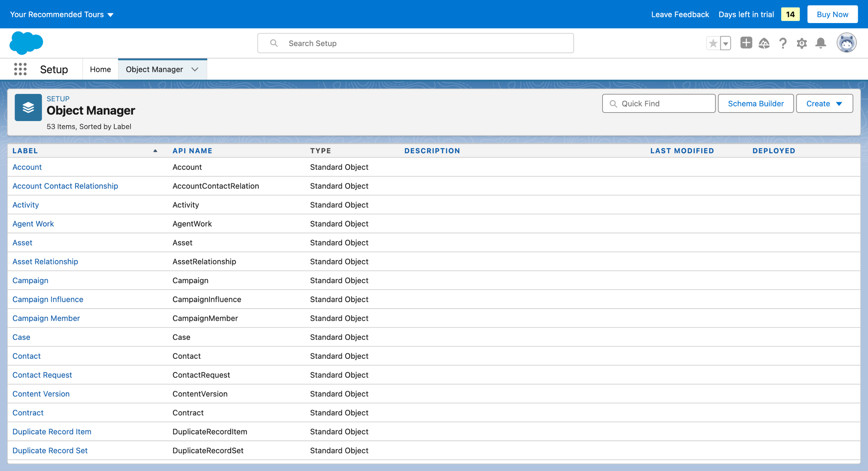This screenshot has height=471, width=868.
Task: Open the Duplicate Record Item object
Action: [52, 432]
